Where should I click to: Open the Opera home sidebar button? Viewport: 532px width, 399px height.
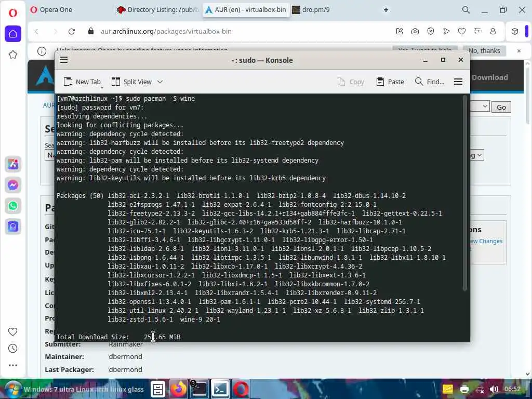(13, 34)
